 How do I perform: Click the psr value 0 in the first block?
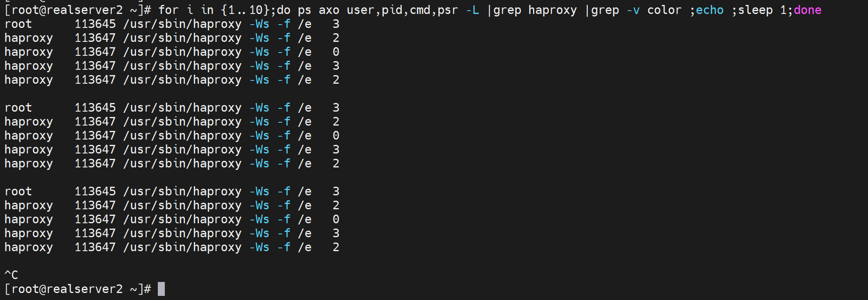point(336,52)
